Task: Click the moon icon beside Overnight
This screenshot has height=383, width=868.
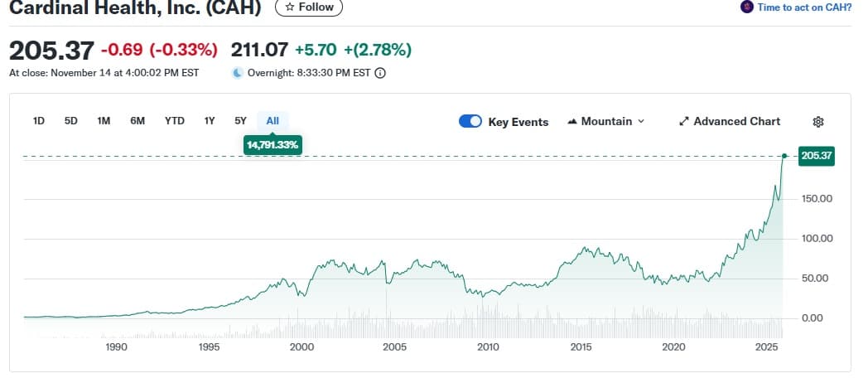Action: coord(238,73)
